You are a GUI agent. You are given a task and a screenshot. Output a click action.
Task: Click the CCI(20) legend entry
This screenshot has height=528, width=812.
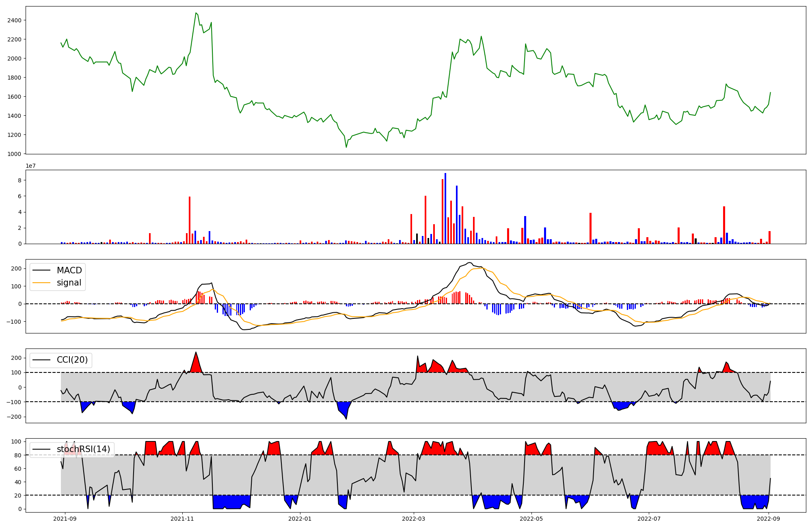pos(72,360)
